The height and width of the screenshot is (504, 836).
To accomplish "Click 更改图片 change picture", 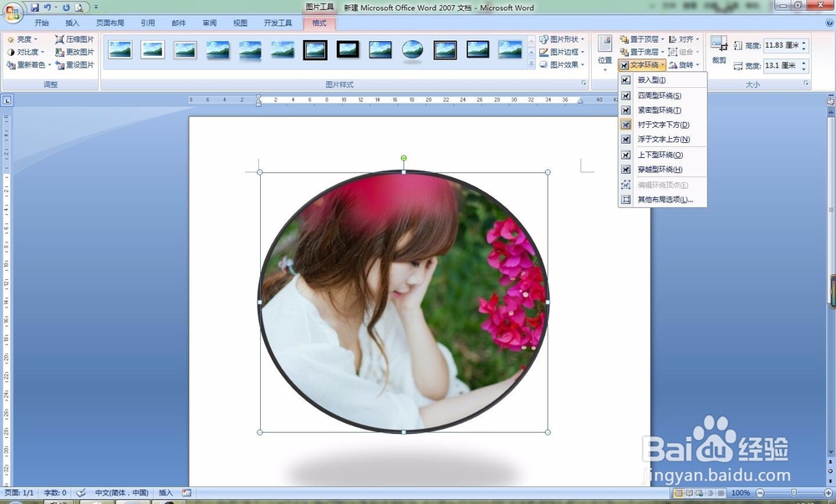I will (x=74, y=52).
